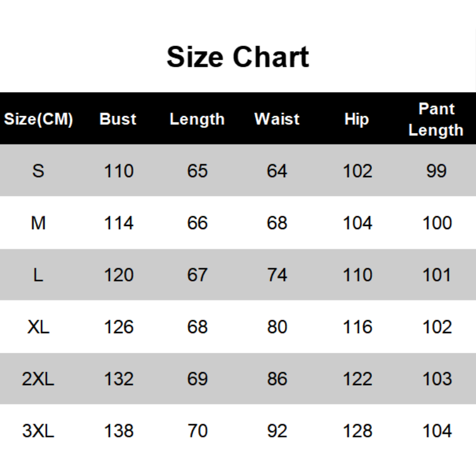Click the Size Chart title
Screen dimensions: 476x476
coord(237,57)
